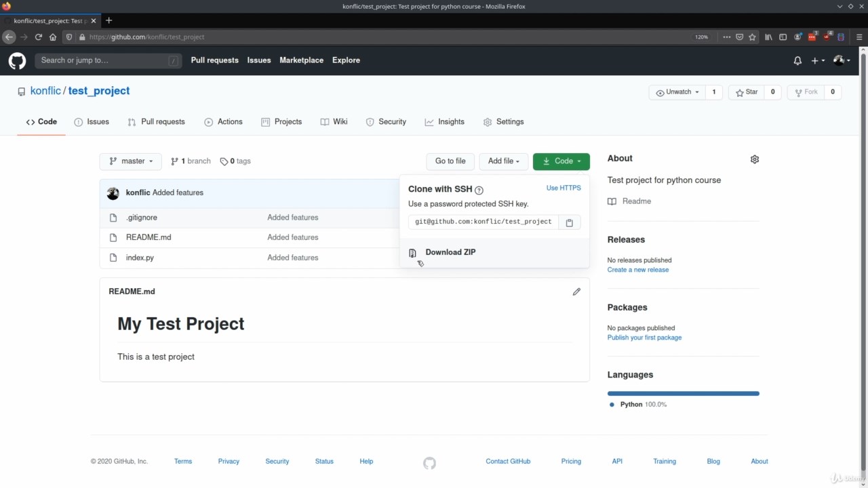Open Firefox library icon

(x=769, y=37)
